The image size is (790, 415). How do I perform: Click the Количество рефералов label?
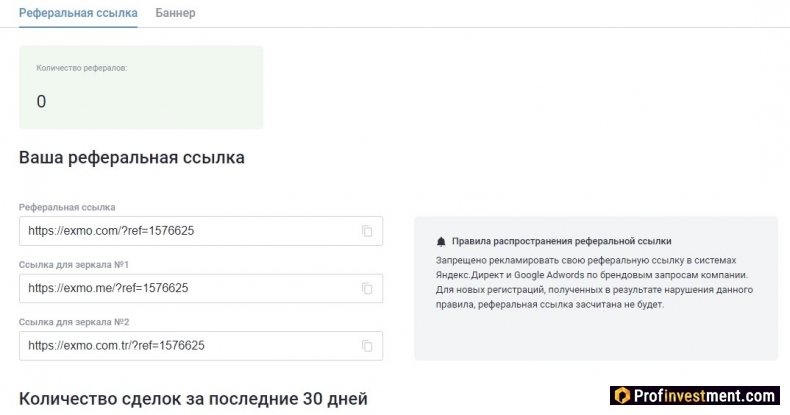[82, 68]
